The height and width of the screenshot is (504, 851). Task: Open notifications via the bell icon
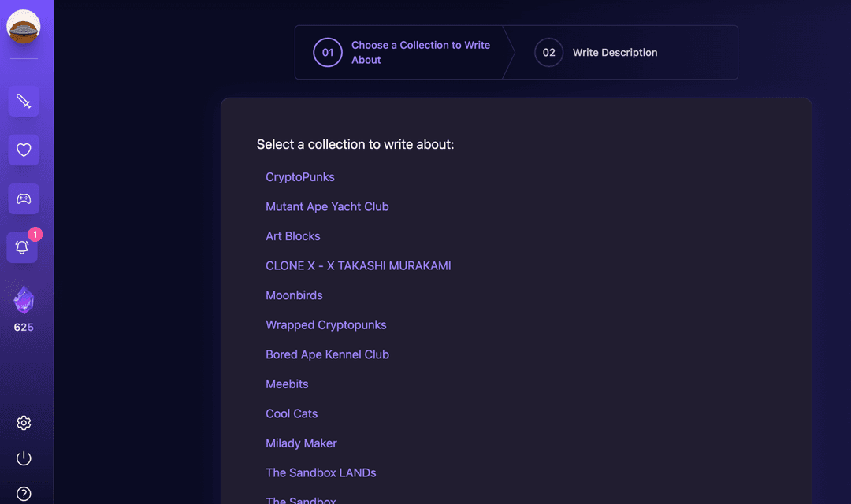(24, 247)
